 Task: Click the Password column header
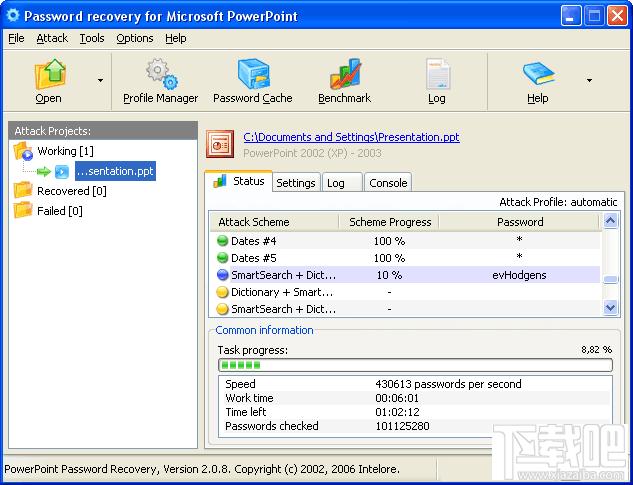coord(520,222)
